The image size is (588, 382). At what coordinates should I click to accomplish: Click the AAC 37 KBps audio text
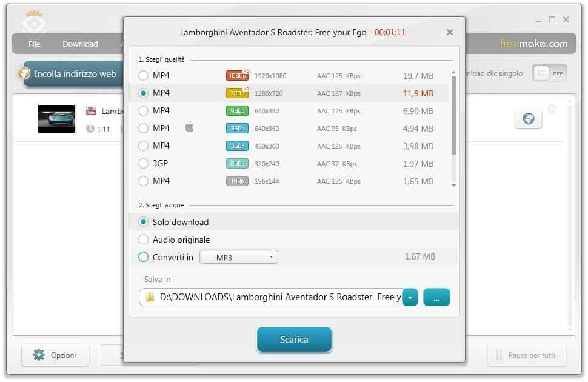pyautogui.click(x=337, y=164)
